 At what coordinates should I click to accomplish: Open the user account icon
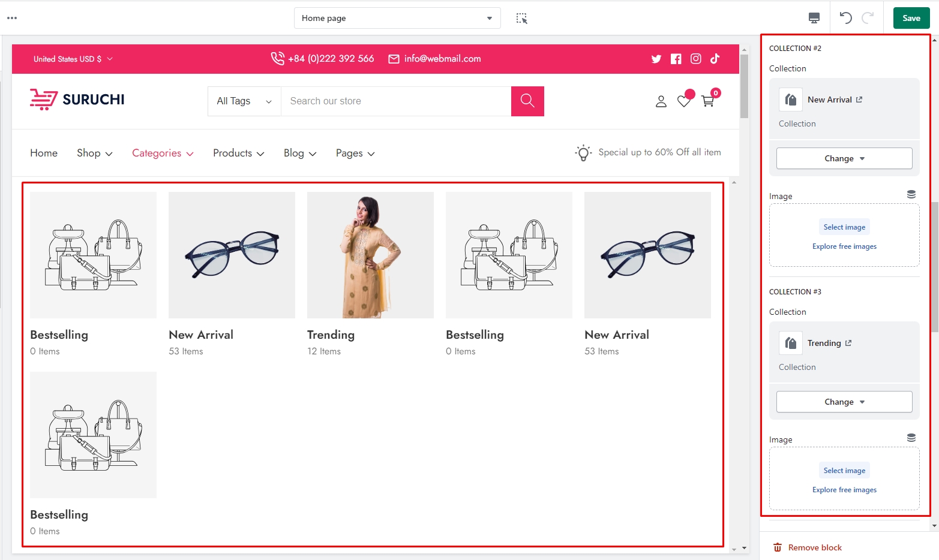pos(661,101)
